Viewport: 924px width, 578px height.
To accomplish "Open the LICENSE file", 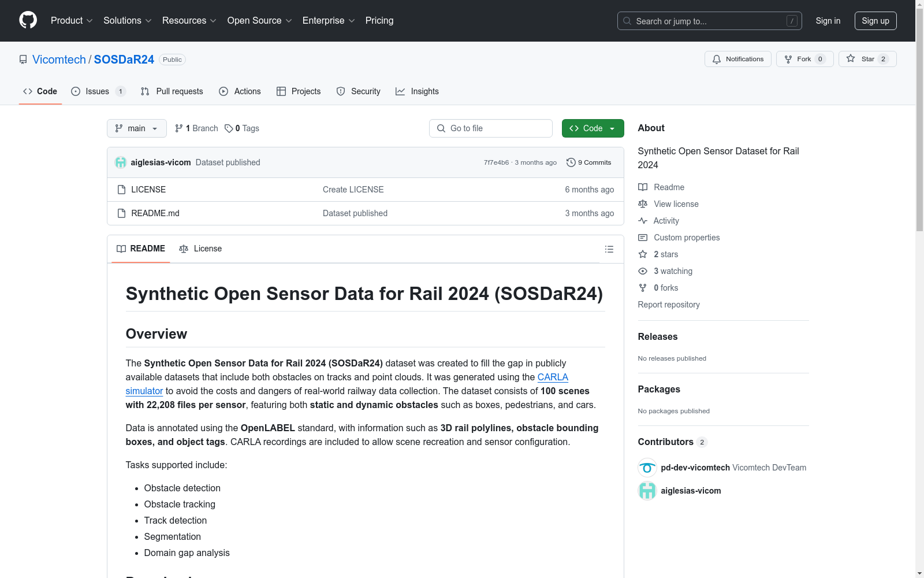I will click(x=148, y=190).
